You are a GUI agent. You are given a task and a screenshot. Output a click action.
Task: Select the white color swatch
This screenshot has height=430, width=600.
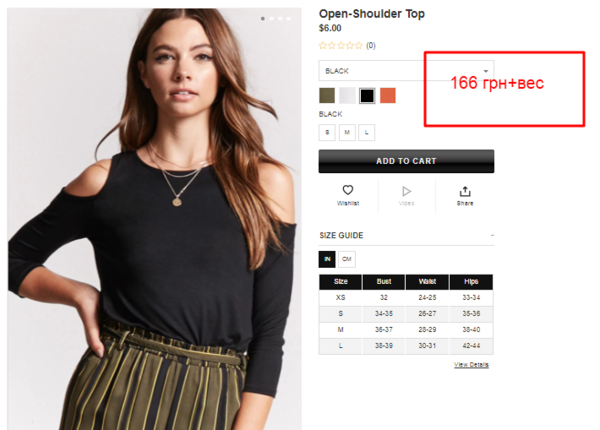point(347,95)
